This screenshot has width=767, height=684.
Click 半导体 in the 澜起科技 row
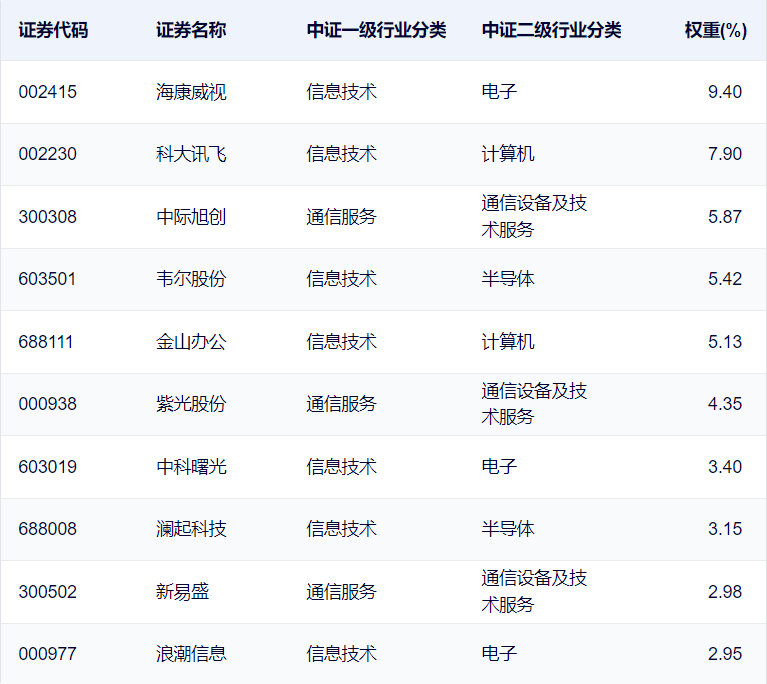pos(508,529)
